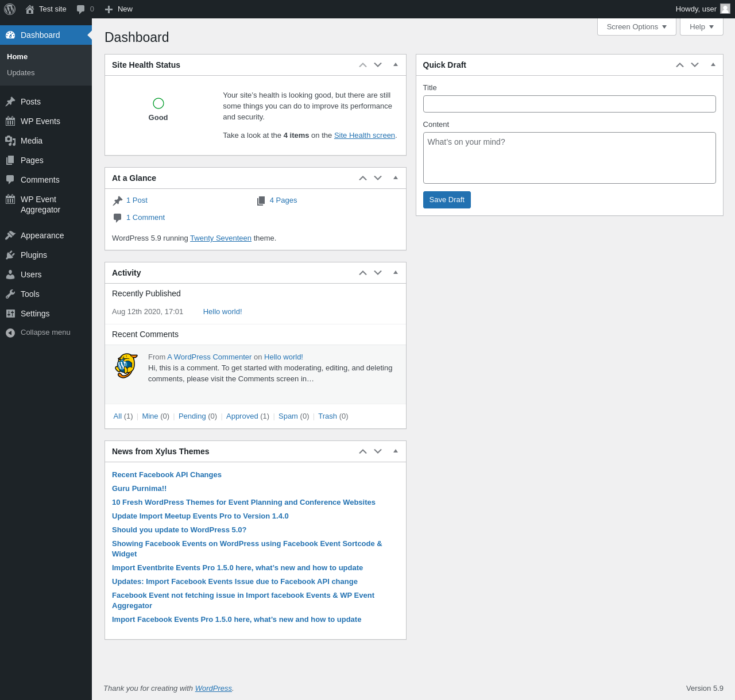Image resolution: width=735 pixels, height=700 pixels.
Task: Open the Twenty Seventeen theme link
Action: 220,238
